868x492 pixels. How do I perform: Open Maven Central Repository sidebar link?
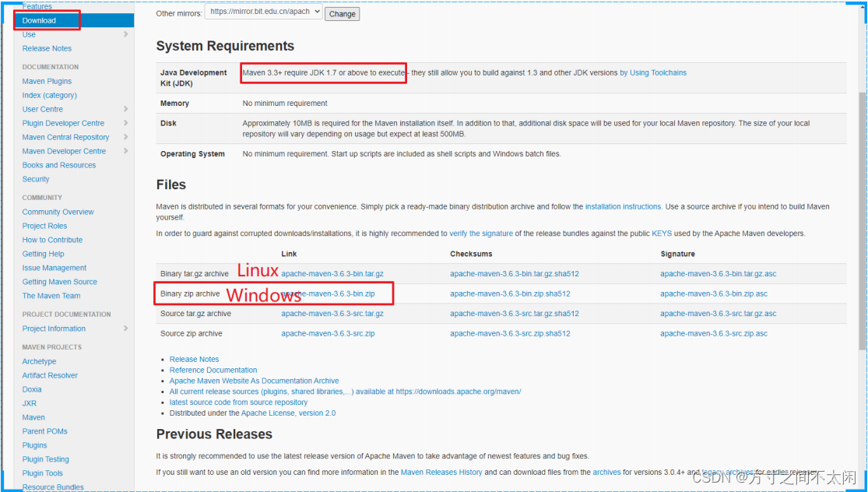click(x=66, y=137)
